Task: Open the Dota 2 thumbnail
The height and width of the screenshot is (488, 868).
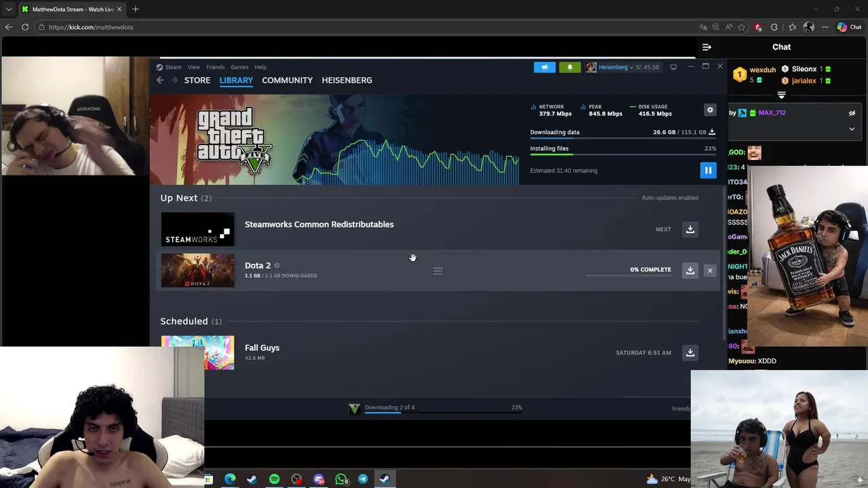Action: [x=197, y=270]
